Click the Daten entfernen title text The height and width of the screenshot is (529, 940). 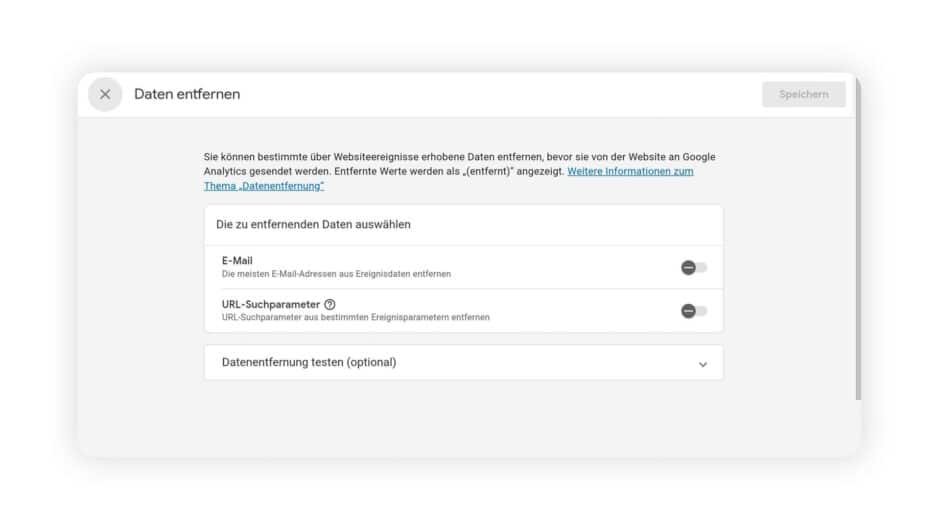click(x=187, y=94)
